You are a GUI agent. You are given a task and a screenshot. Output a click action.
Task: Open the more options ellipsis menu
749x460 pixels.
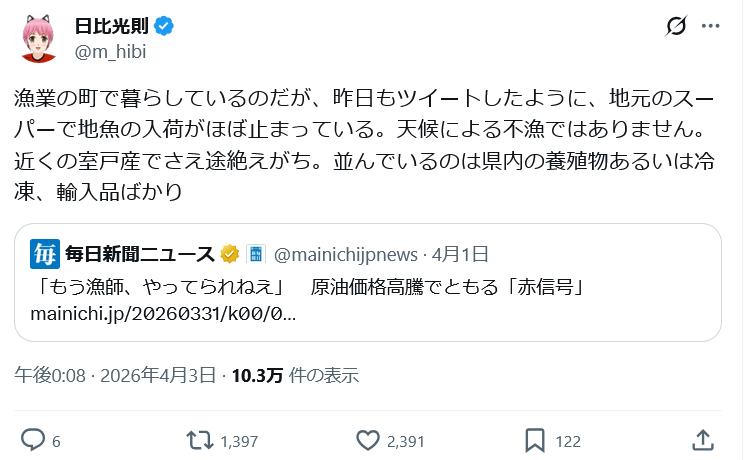click(x=712, y=25)
